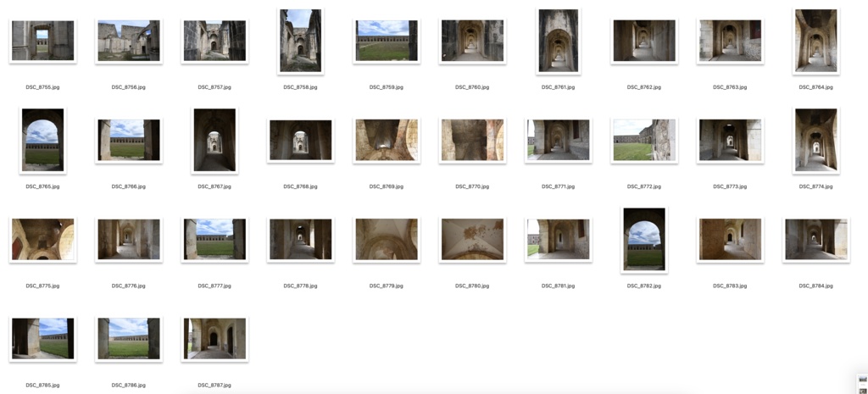Click the DSC_8777.jpg file name label
This screenshot has width=868, height=394.
[214, 286]
